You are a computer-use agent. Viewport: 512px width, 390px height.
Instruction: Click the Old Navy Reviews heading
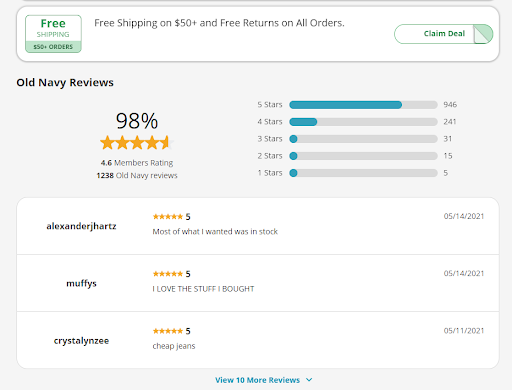tap(65, 82)
